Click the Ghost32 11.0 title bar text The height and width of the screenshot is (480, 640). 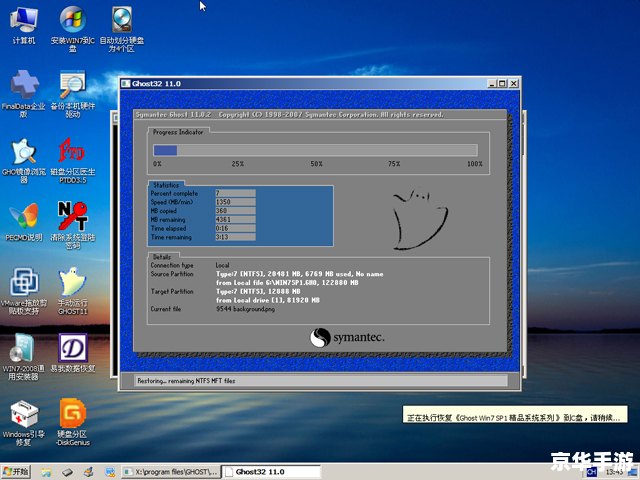[x=156, y=84]
